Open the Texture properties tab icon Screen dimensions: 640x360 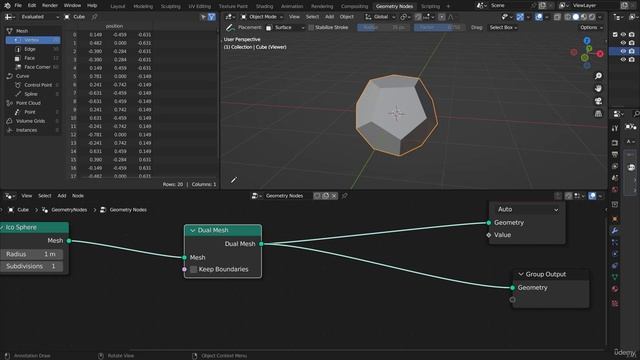pos(615,304)
